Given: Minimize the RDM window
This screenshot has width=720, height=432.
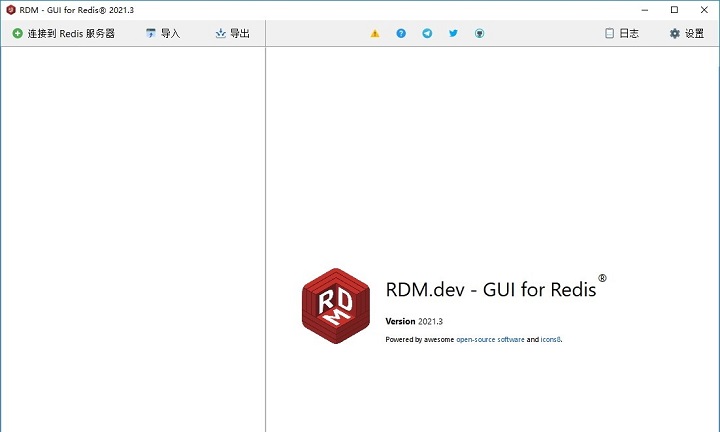Looking at the screenshot, I should tap(645, 10).
